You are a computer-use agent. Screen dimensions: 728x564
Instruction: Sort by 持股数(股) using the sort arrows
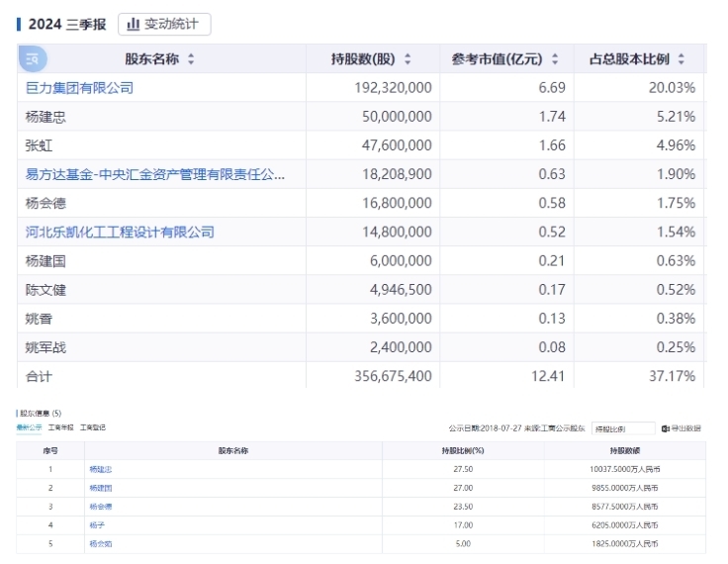tap(408, 59)
